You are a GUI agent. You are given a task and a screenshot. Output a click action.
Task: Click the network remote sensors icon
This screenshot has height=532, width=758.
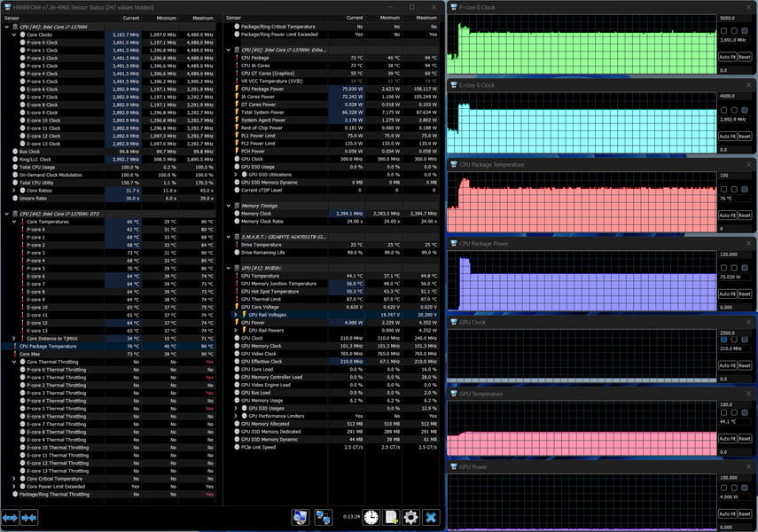pos(324,518)
